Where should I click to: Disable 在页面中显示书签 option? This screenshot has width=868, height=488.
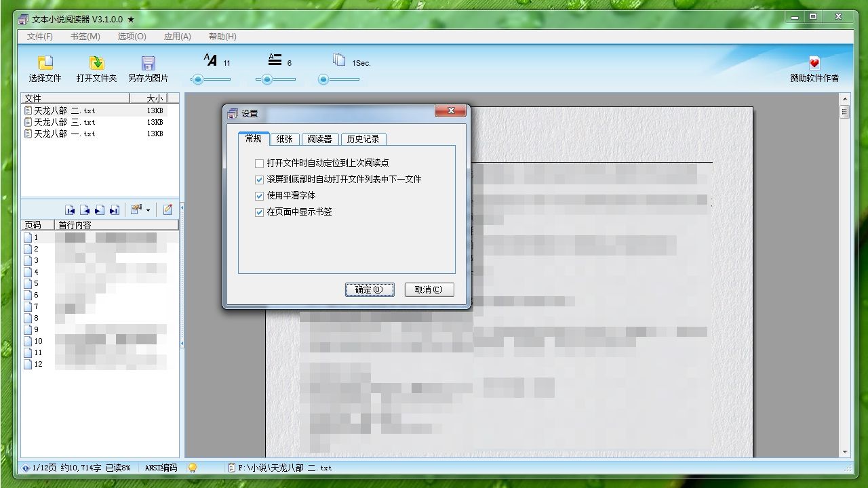[260, 212]
